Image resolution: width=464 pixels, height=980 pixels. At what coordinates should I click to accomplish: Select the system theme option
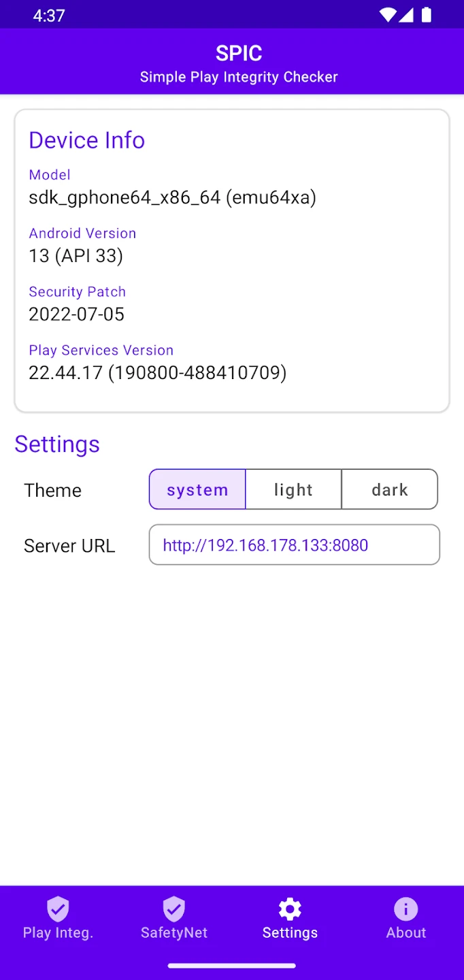coord(197,489)
